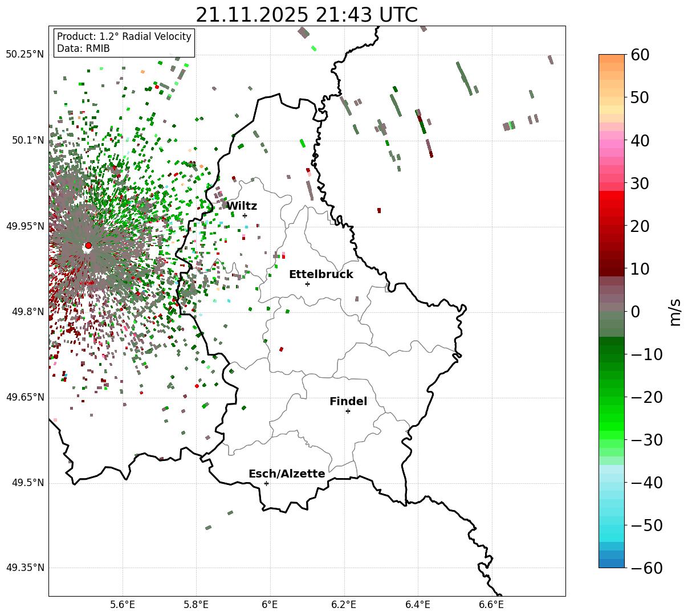This screenshot has width=688, height=616.
Task: Click the Wiltz label
Action: (x=242, y=206)
